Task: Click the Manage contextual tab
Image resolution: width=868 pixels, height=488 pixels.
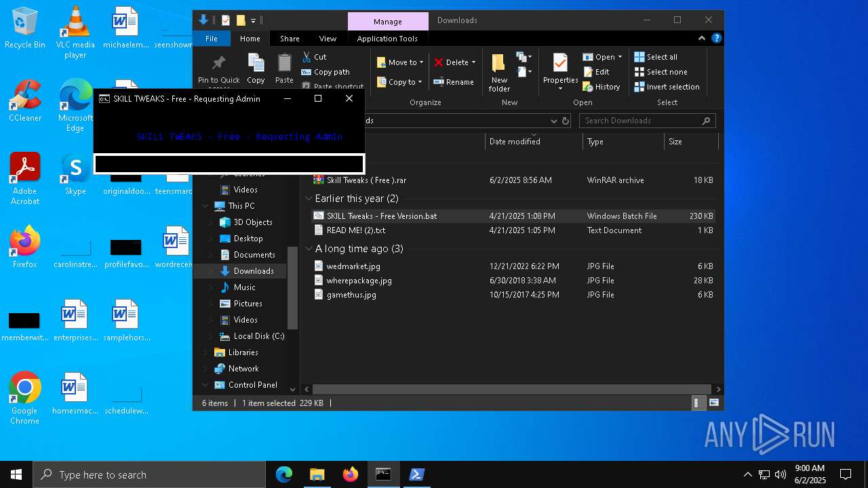Action: click(x=388, y=22)
